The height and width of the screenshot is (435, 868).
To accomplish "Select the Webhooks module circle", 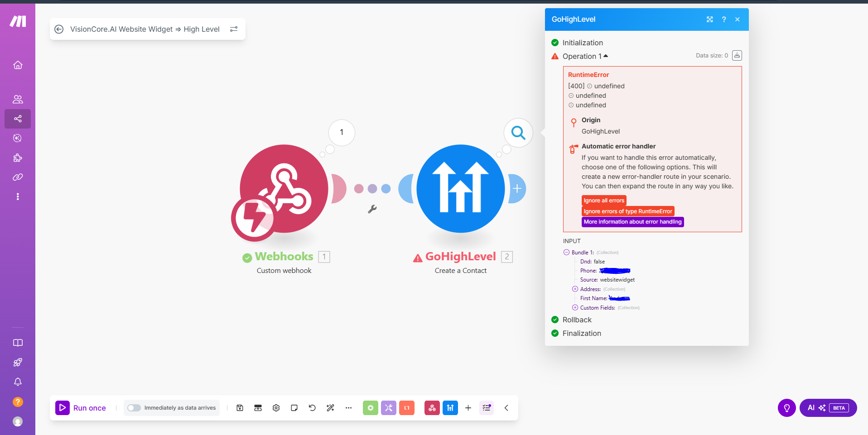I will click(284, 188).
